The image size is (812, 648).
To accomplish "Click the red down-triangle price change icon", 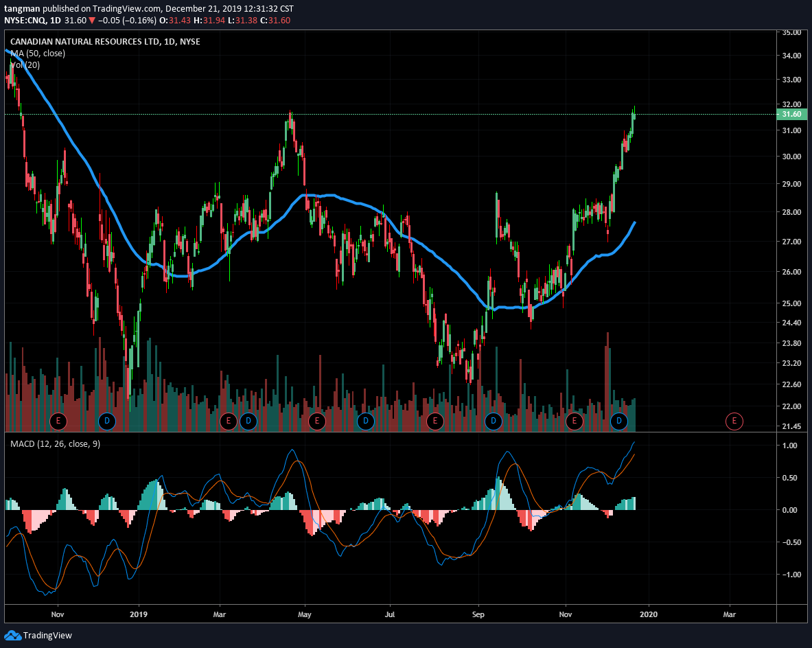I will (92, 21).
